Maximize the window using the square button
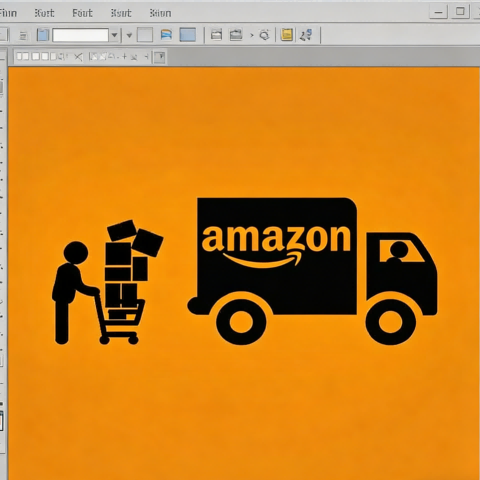 click(460, 12)
